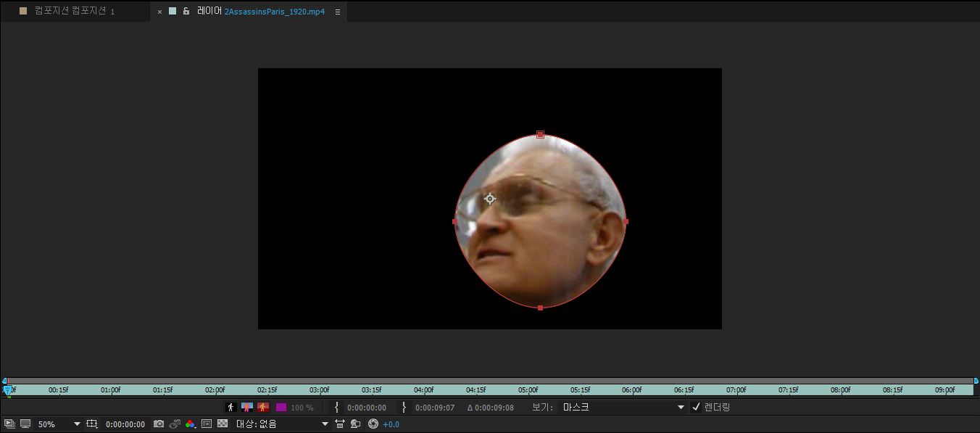Set the out point with the right brace

[x=404, y=408]
